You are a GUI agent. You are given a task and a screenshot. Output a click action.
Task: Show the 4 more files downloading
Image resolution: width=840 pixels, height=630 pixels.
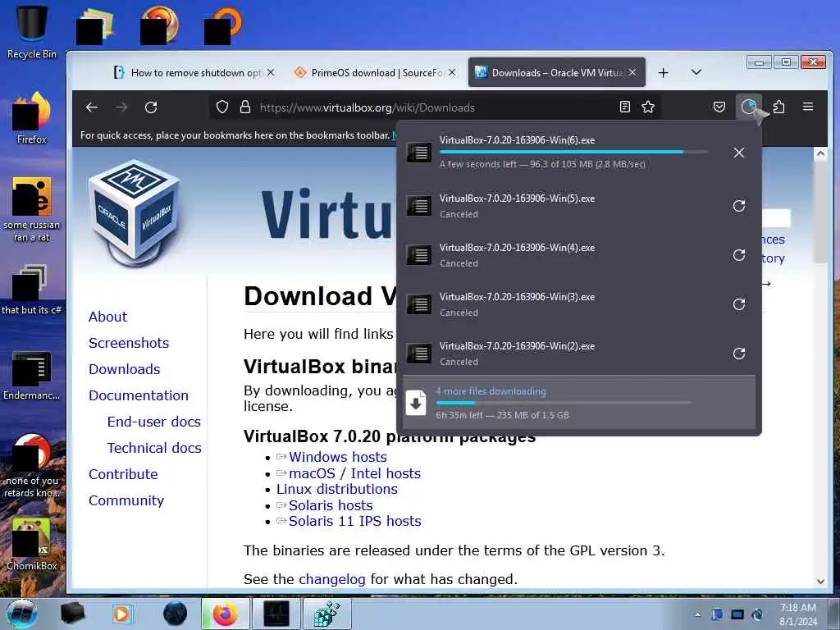point(579,402)
